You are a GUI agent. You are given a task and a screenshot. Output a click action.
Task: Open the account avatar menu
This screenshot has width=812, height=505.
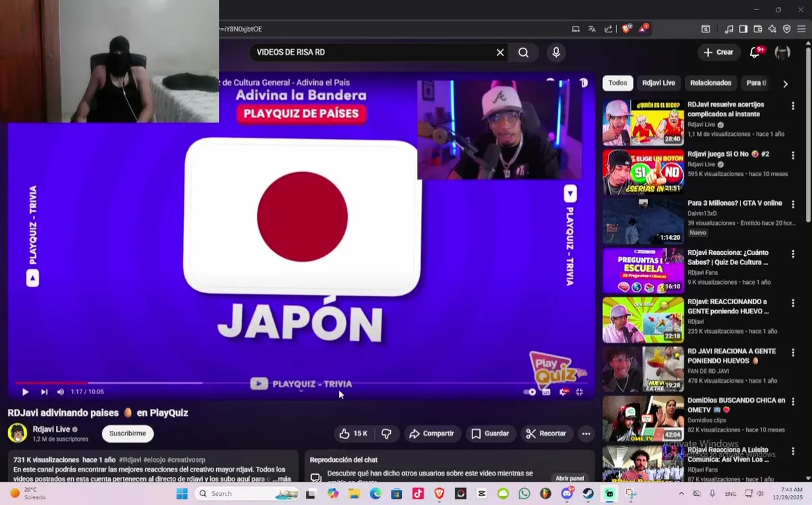pos(782,53)
